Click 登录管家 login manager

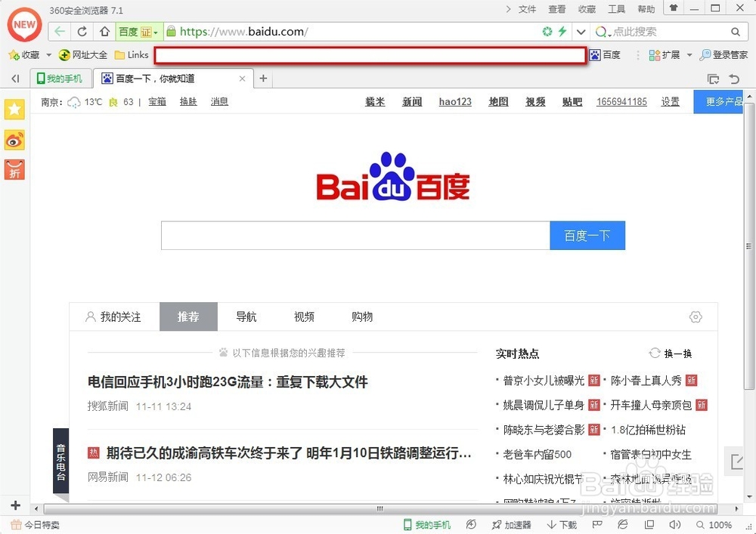coord(724,55)
